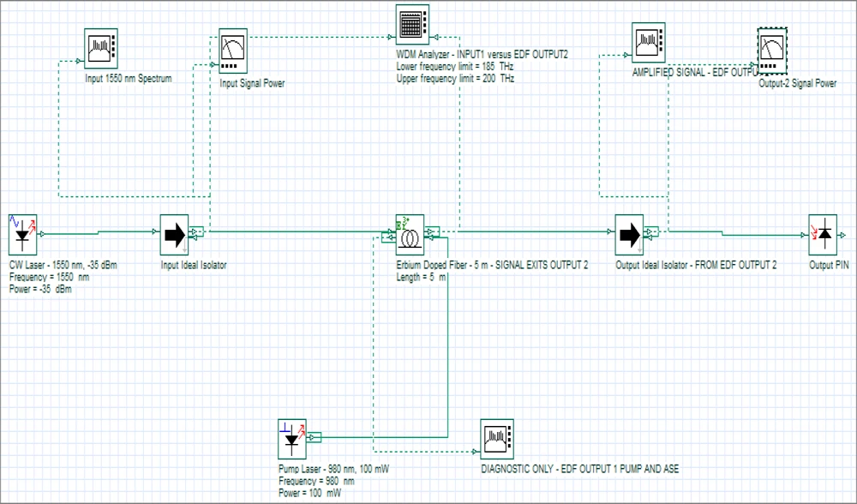This screenshot has width=857, height=504.
Task: Click the 'Frequency = 1550 nm' parameter text
Action: [x=49, y=277]
